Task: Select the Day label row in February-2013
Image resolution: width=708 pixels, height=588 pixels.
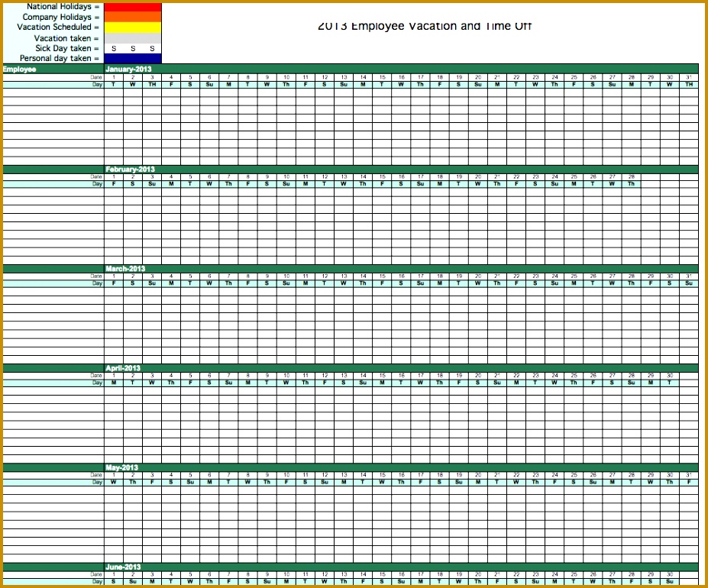Action: 97,184
